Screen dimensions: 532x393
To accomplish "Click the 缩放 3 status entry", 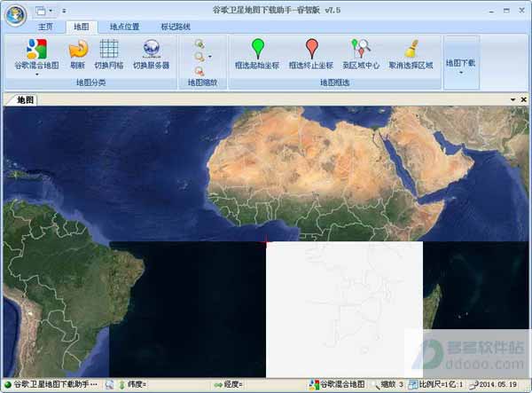I will [392, 384].
